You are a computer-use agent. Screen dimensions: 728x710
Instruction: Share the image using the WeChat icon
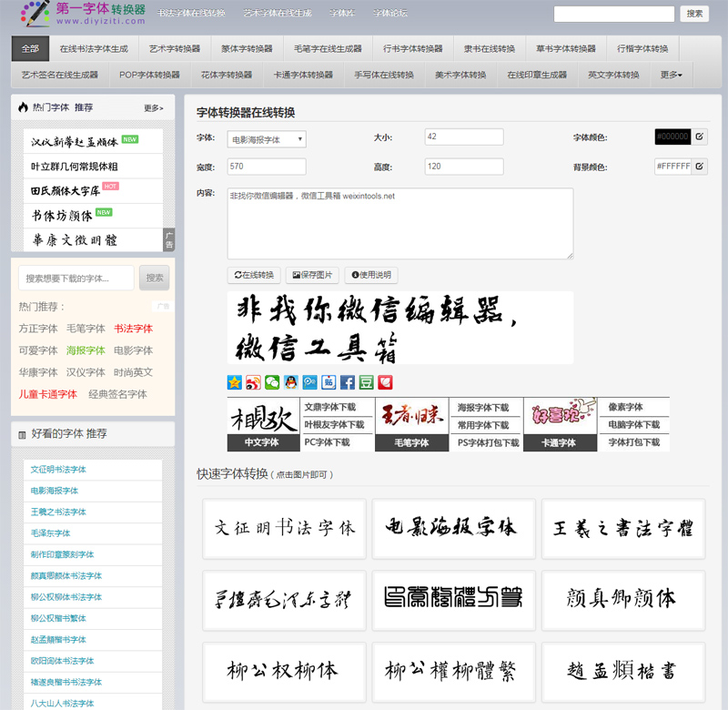(274, 382)
